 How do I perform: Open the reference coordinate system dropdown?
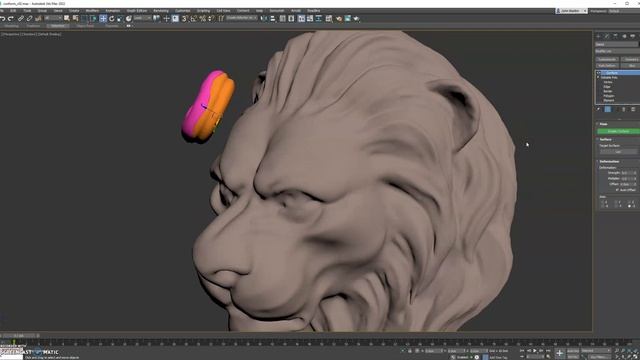pos(142,18)
